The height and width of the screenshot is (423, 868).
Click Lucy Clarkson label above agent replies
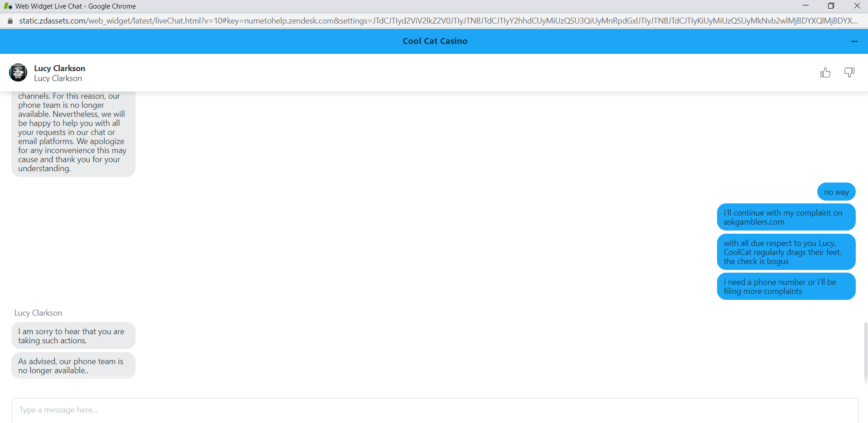pyautogui.click(x=38, y=313)
